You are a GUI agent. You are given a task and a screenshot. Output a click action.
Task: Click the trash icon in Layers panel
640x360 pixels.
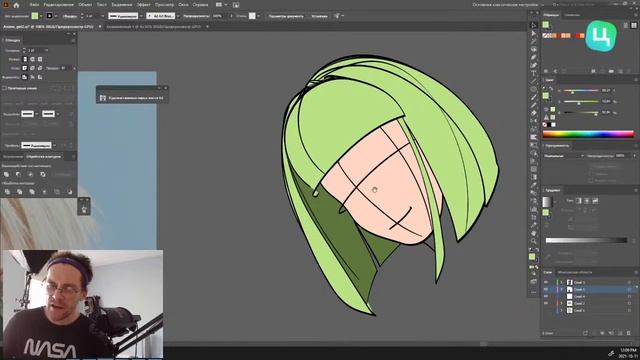628,333
